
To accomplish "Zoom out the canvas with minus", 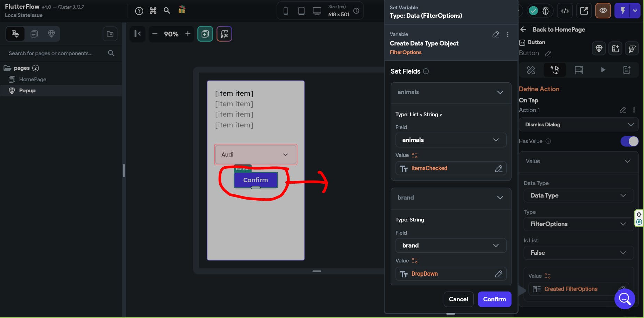I will (155, 34).
